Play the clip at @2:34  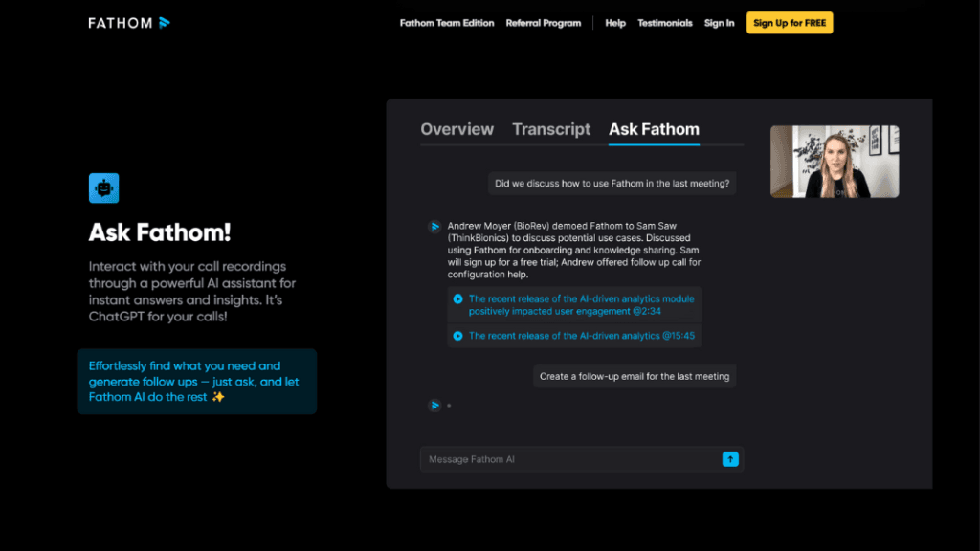coord(457,299)
